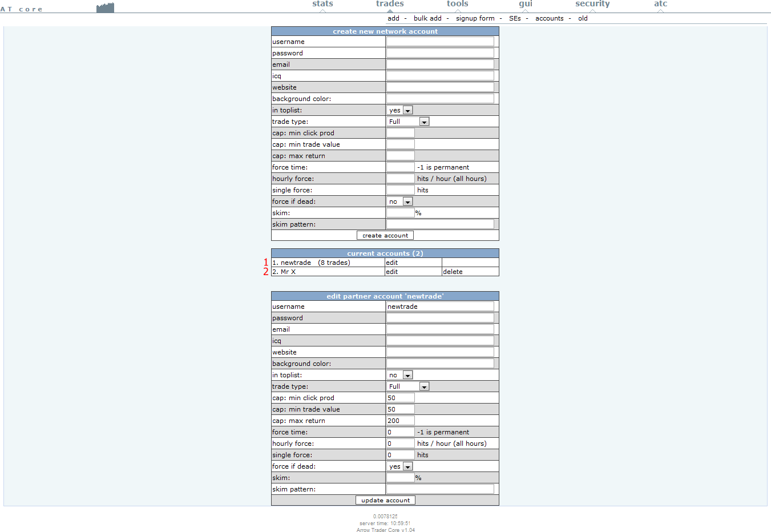The height and width of the screenshot is (532, 771).
Task: Click icq field in create new account
Action: [440, 76]
